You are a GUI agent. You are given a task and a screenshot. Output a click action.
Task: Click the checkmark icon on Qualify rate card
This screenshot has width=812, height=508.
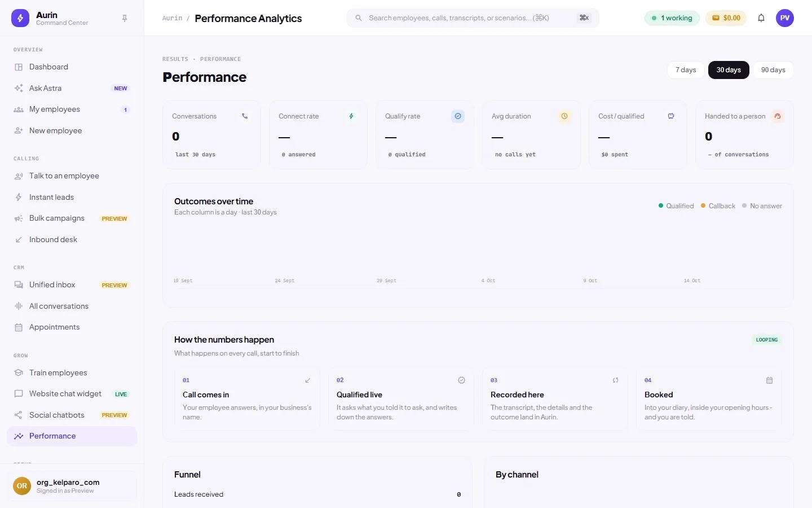[x=458, y=116]
